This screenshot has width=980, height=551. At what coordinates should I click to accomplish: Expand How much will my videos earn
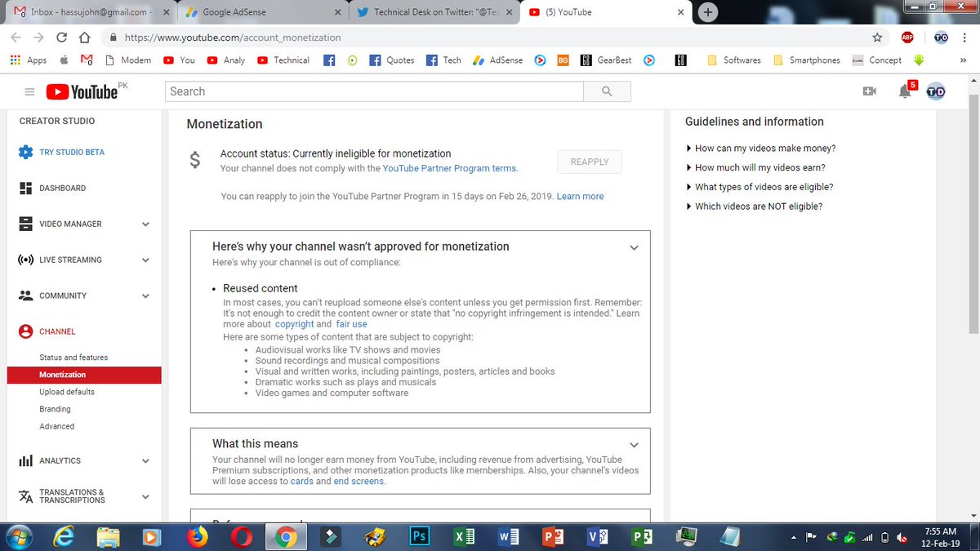click(755, 167)
